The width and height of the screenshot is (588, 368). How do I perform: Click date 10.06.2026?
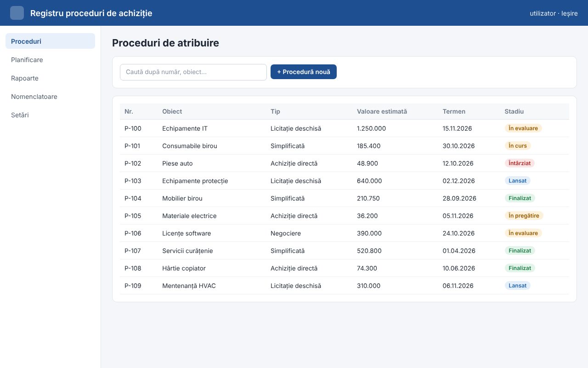point(459,268)
